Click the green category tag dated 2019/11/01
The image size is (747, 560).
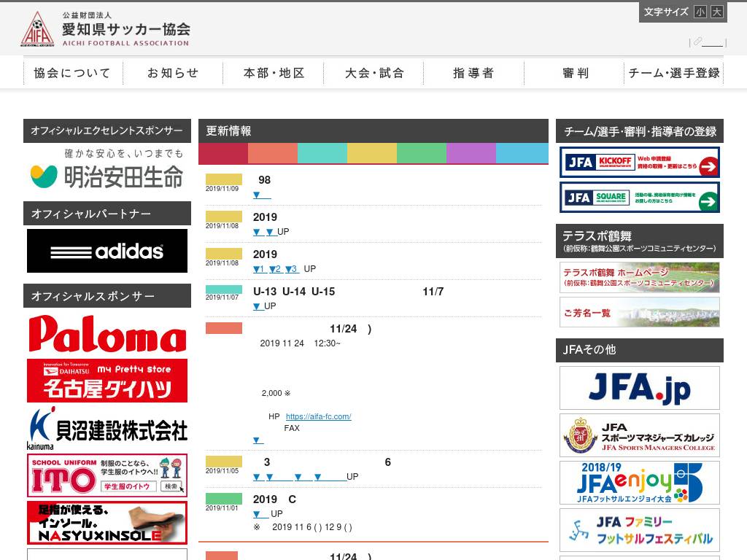tap(223, 499)
